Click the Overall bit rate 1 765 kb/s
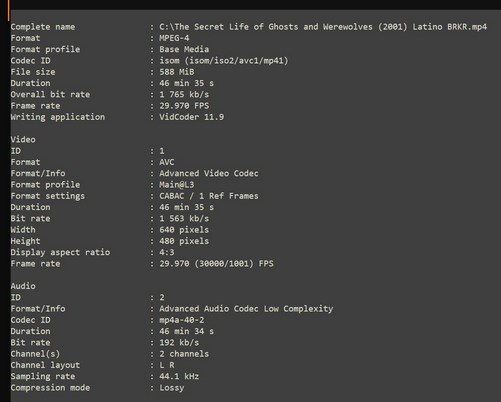The width and height of the screenshot is (501, 402). pos(184,95)
